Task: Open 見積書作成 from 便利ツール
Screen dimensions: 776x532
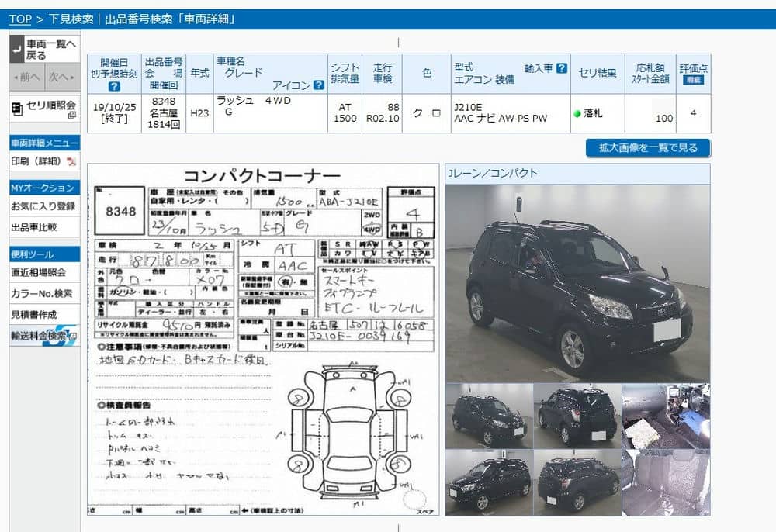Action: tap(34, 315)
